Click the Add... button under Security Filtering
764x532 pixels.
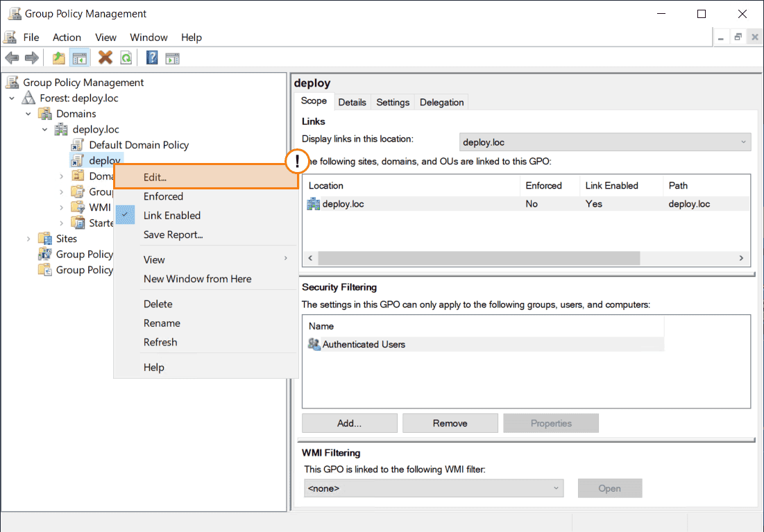(x=349, y=423)
